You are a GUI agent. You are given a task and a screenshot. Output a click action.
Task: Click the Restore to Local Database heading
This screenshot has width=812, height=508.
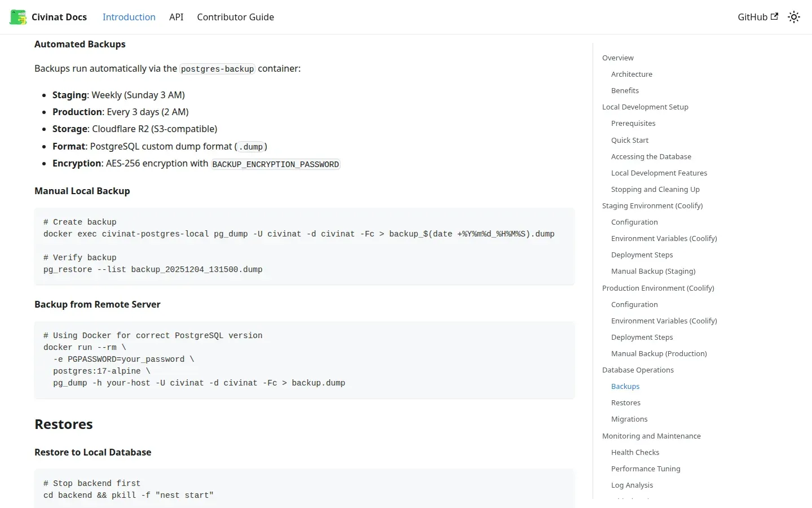coord(93,452)
